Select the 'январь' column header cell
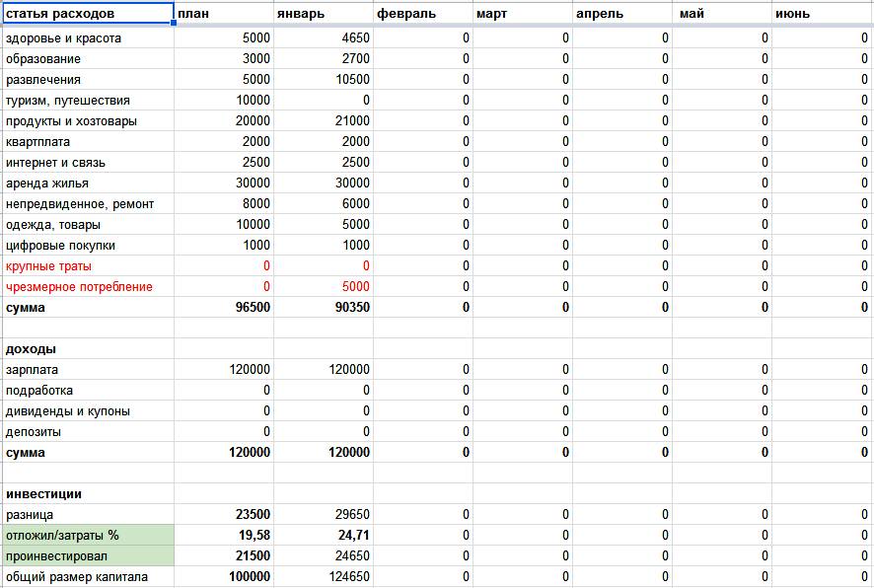The height and width of the screenshot is (588, 874). tap(324, 14)
